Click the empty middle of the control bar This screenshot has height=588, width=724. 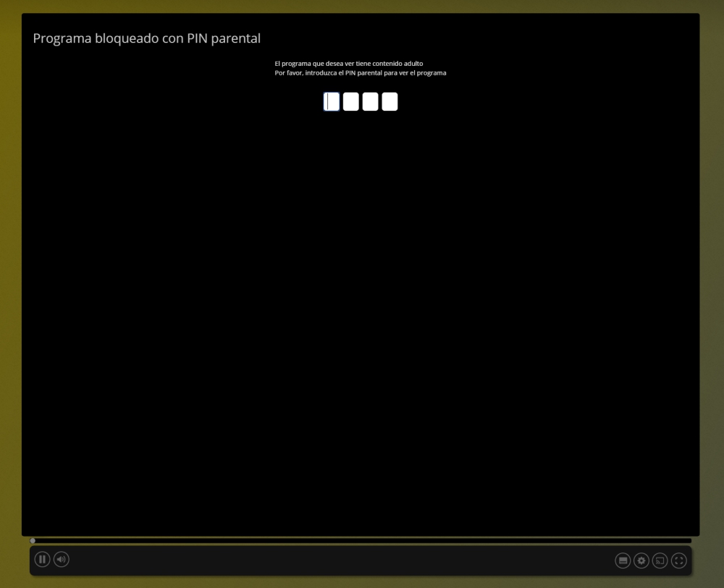tap(340, 560)
